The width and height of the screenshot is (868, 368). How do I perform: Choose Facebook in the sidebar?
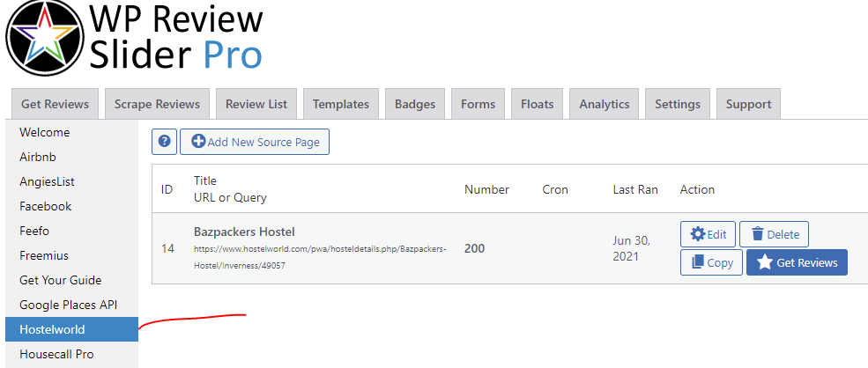(71, 206)
